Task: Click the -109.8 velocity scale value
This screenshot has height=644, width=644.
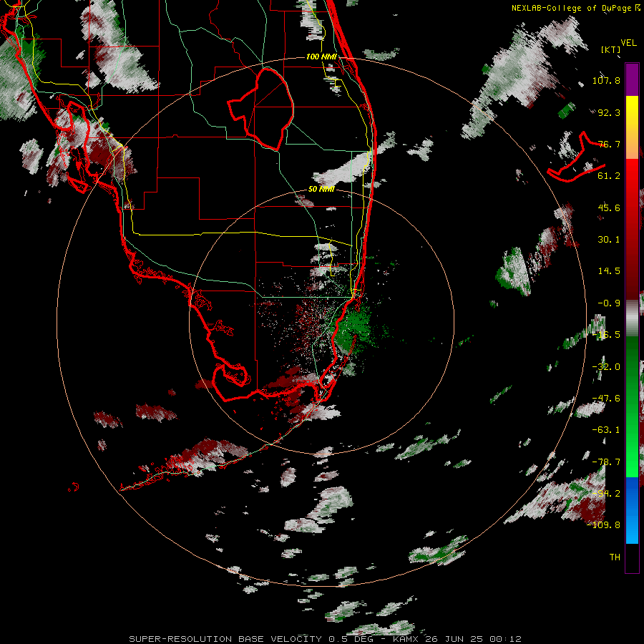Action: pos(604,525)
